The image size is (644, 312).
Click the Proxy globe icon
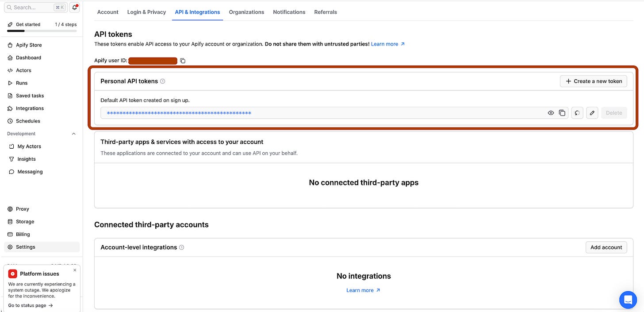(x=11, y=209)
